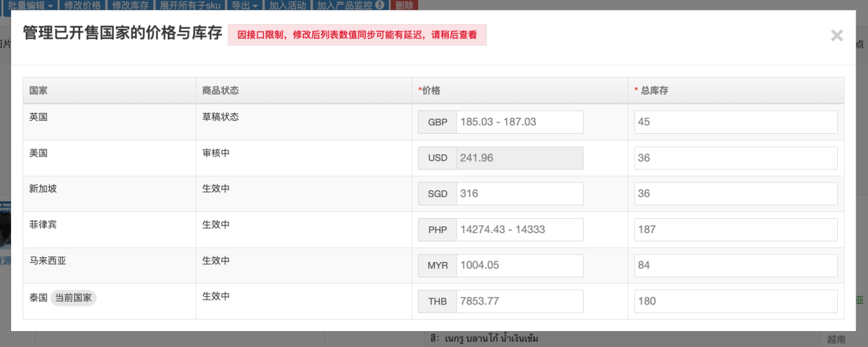Viewport: 868px width, 347px height.
Task: Click the modify stock toolbar button
Action: click(130, 5)
